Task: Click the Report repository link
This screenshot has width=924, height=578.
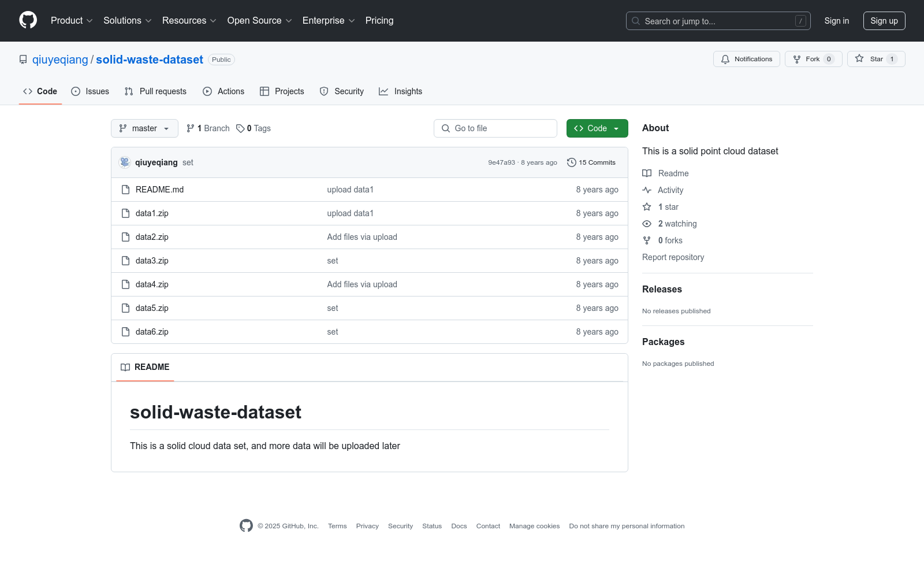Action: [673, 257]
